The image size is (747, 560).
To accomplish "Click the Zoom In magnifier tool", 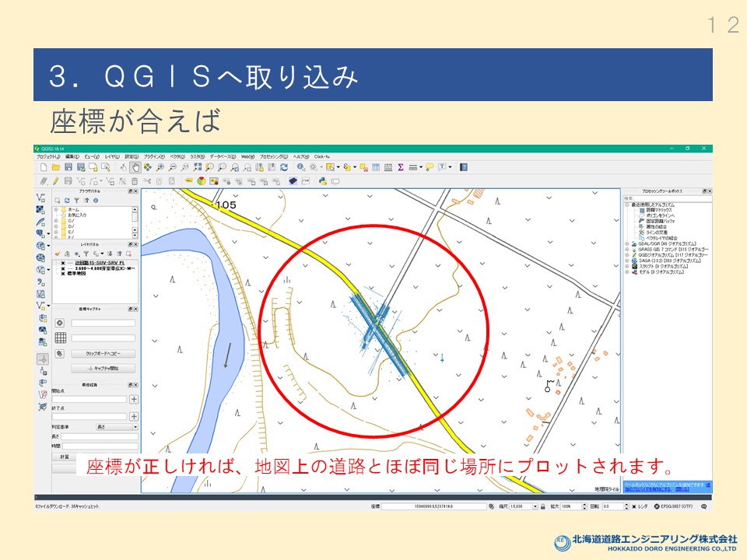I will coord(160,167).
